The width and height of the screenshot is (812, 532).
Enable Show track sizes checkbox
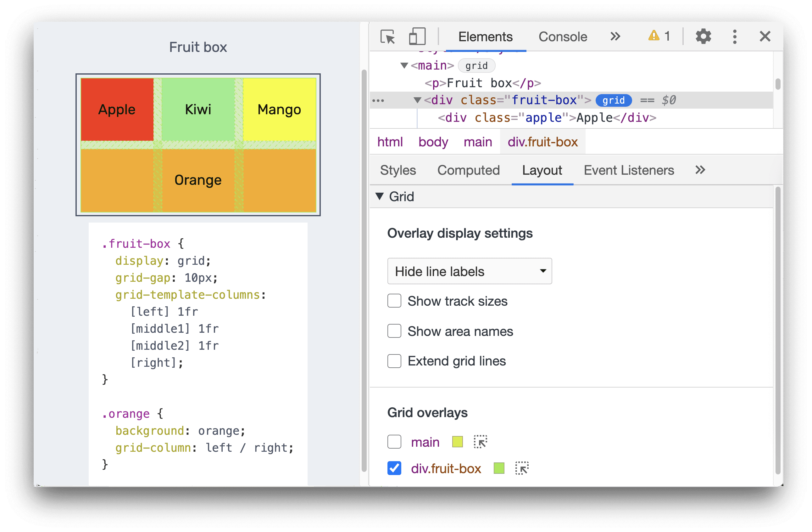pyautogui.click(x=394, y=301)
